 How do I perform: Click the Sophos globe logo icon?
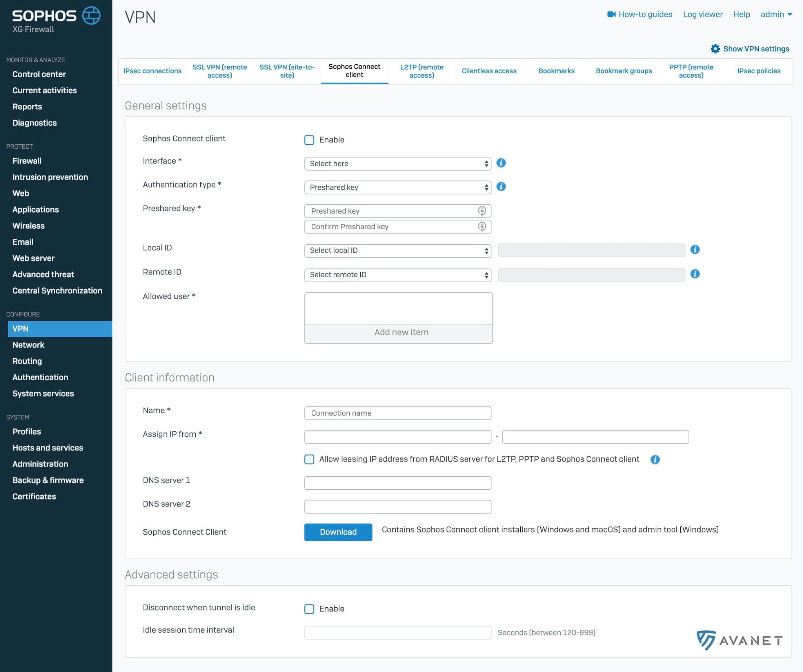click(x=91, y=16)
